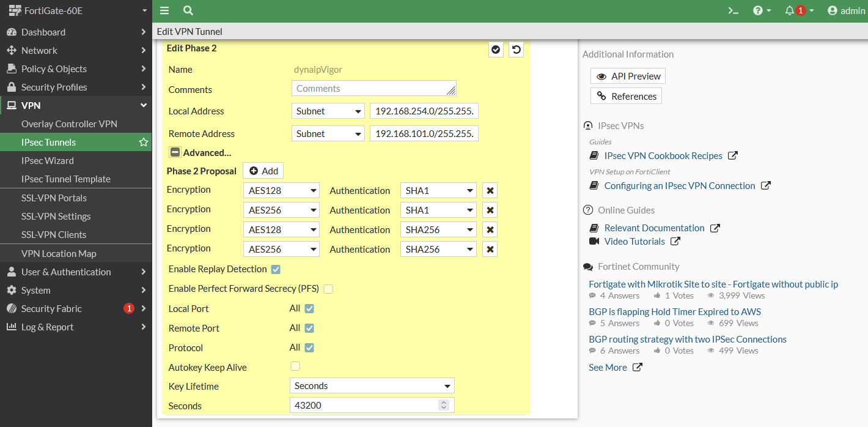Enable Autokey Keep Alive checkbox
868x427 pixels.
click(x=295, y=366)
